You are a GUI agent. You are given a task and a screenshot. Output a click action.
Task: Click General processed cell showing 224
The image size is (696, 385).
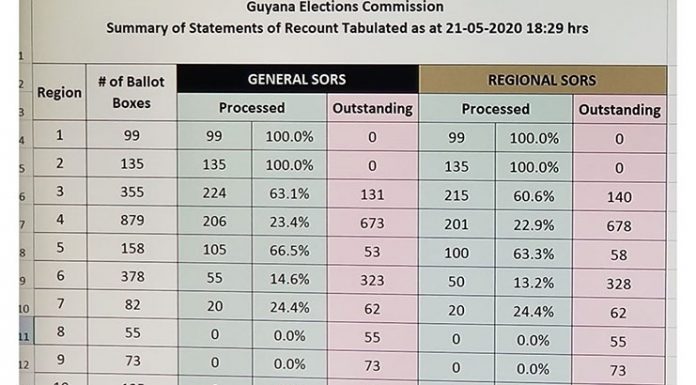coord(214,193)
